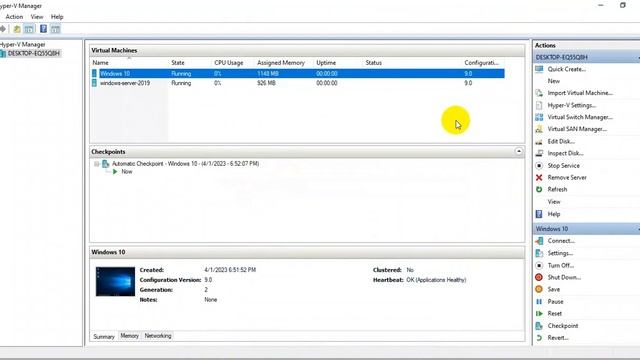
Task: Click the Status column header
Action: click(412, 63)
